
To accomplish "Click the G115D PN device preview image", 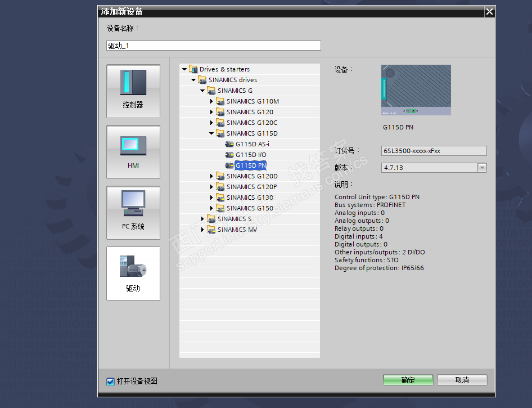I will (416, 90).
